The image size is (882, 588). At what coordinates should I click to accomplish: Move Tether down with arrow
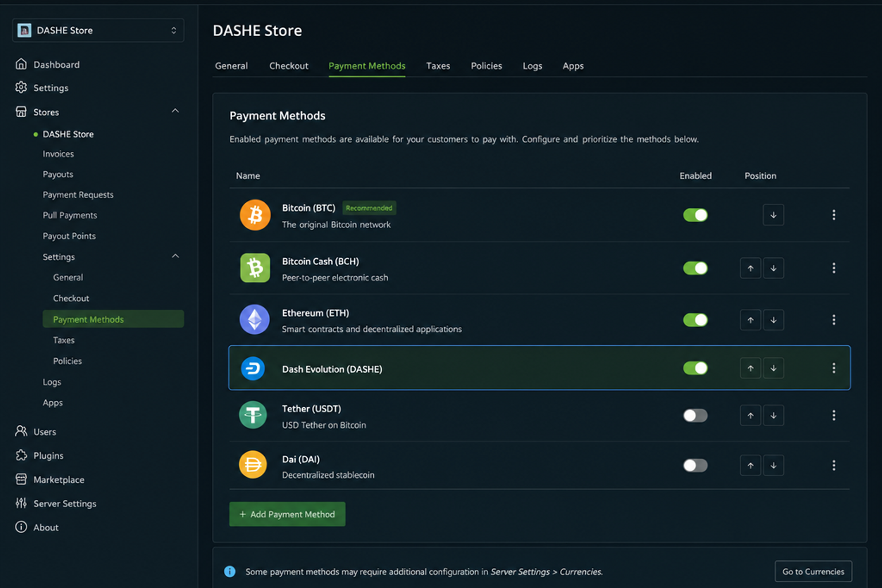(773, 415)
